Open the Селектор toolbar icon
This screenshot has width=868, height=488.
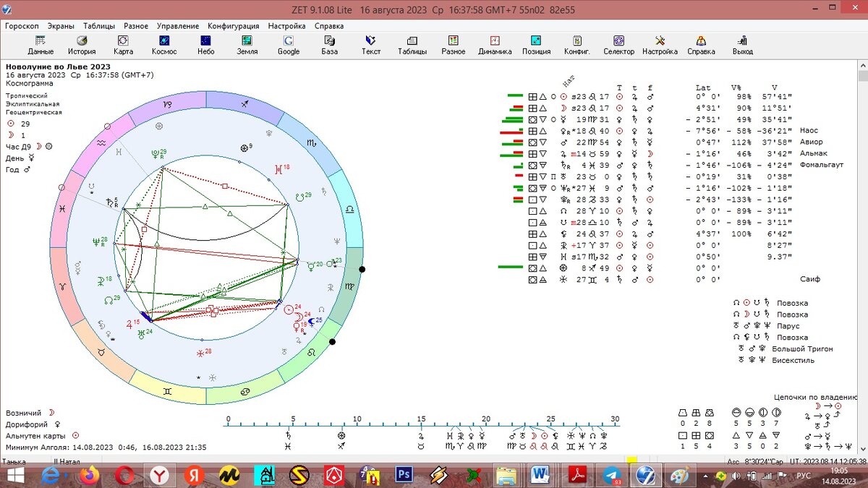tap(618, 46)
